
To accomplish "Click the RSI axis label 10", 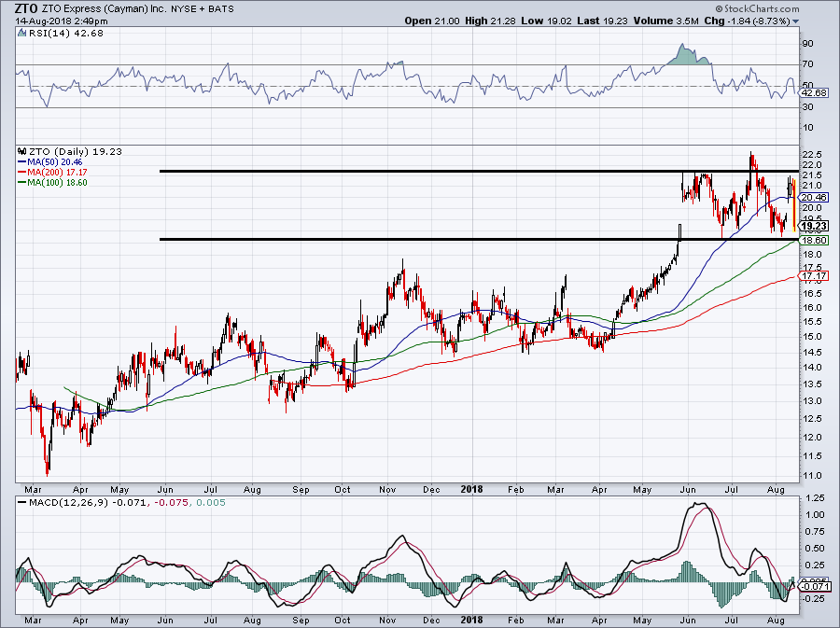I will coord(808,128).
